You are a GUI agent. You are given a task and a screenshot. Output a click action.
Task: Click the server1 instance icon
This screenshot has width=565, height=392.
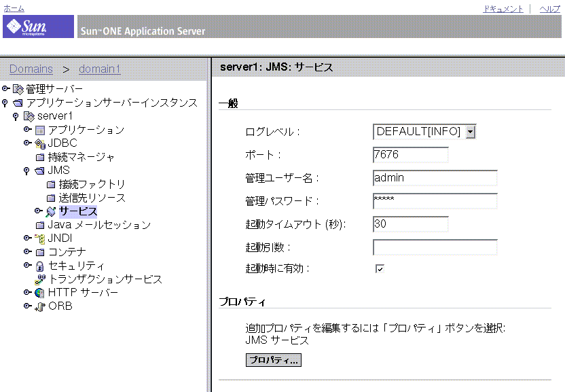tap(29, 116)
